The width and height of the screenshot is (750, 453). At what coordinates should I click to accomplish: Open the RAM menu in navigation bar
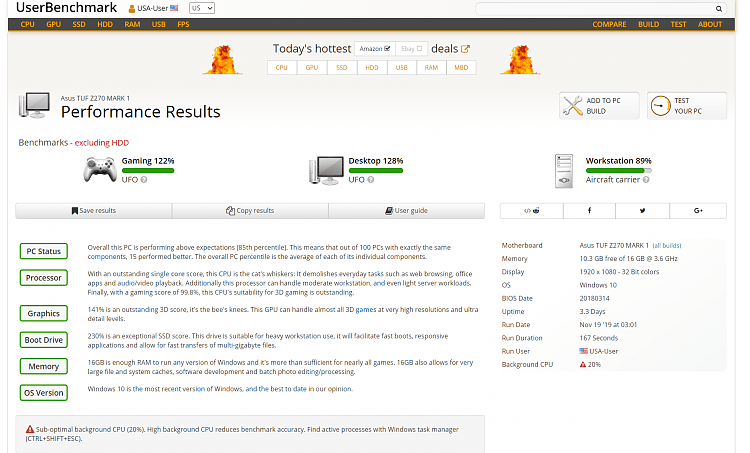(132, 24)
